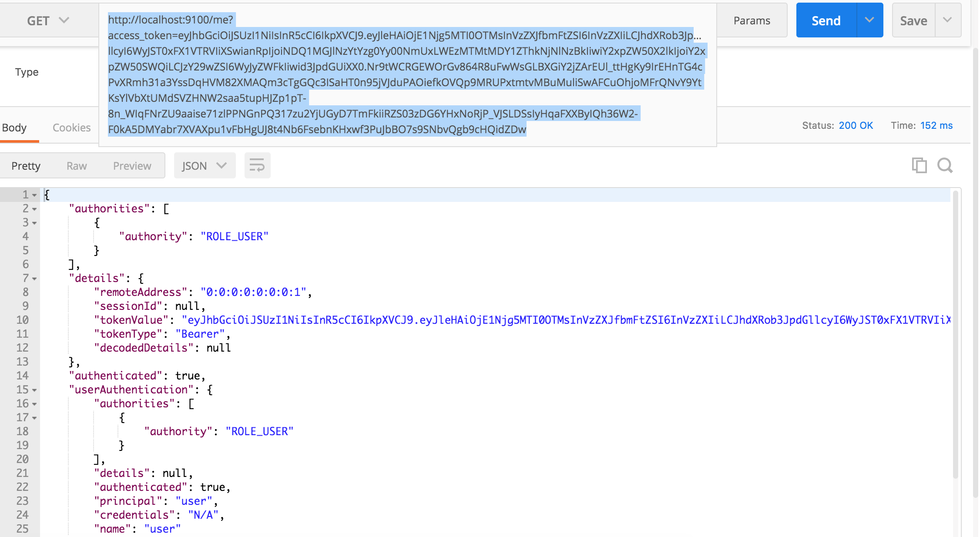Click the copy response to clipboard icon
The height and width of the screenshot is (537, 980).
[919, 165]
